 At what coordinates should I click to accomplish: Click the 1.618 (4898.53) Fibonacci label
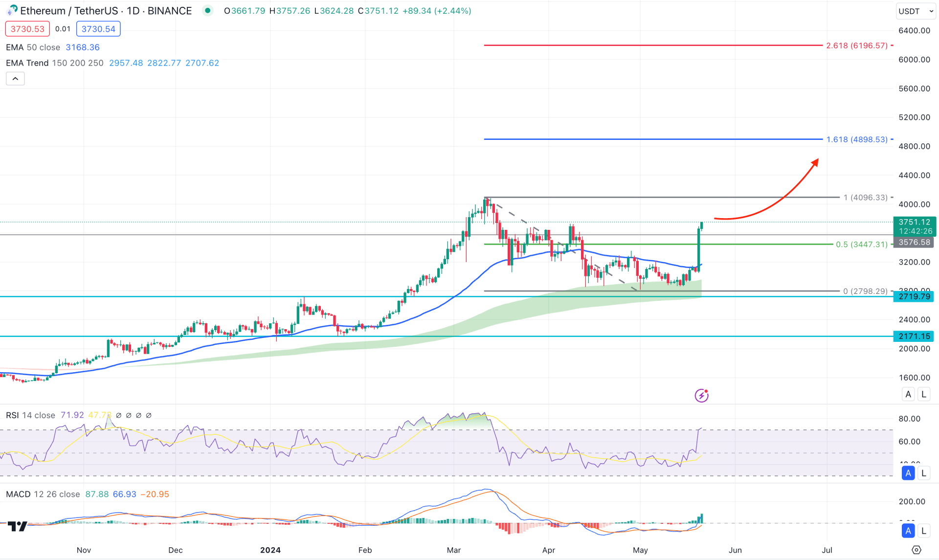(857, 139)
